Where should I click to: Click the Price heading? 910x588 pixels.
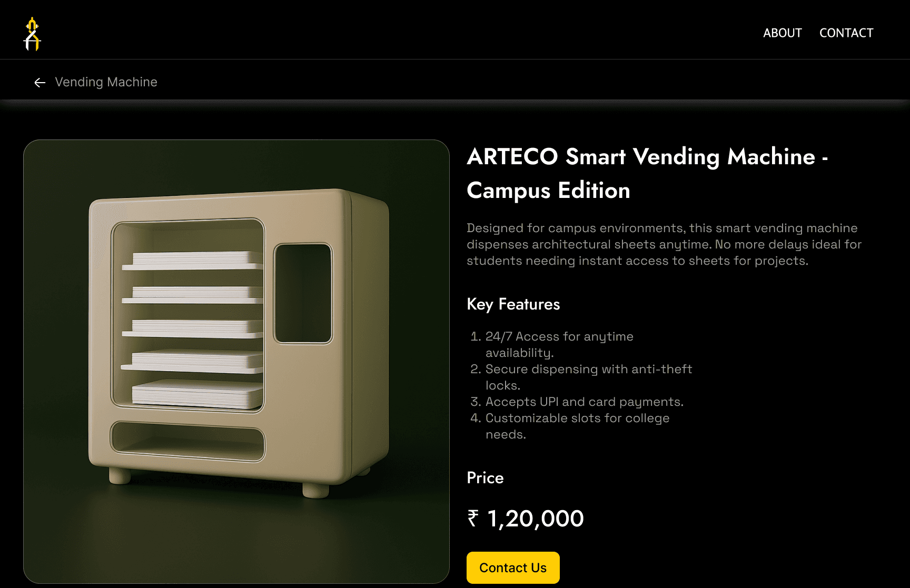[485, 478]
